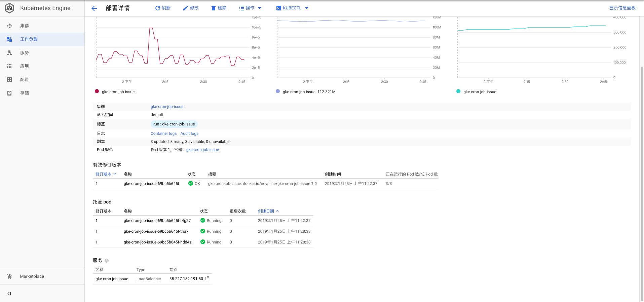Open the KUBECTL dropdown menu
The height and width of the screenshot is (302, 644).
click(292, 8)
